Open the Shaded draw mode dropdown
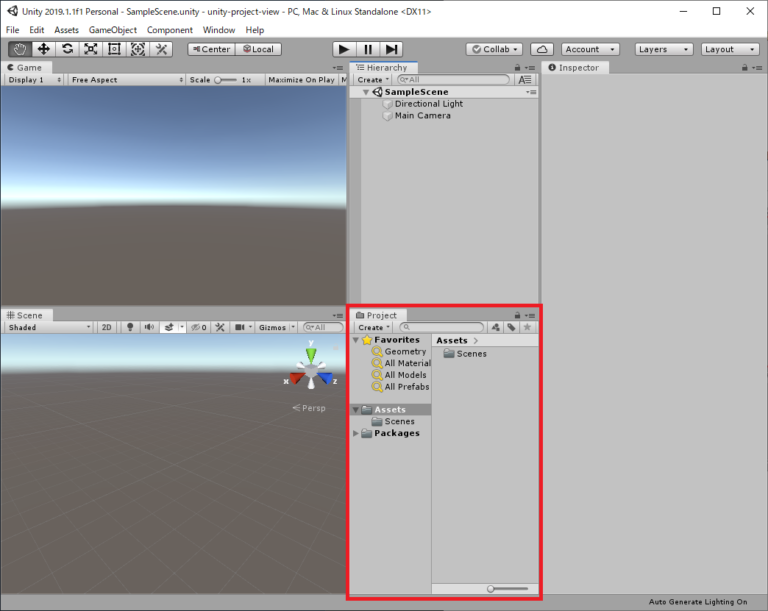Screen dimensions: 768x611 point(49,327)
